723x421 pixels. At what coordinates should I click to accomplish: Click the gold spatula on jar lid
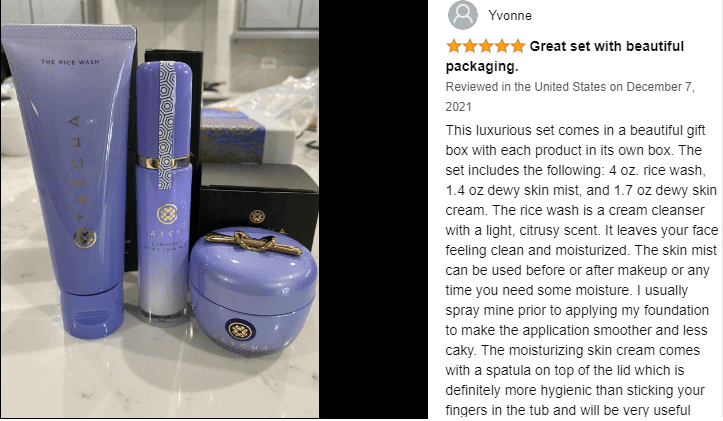pyautogui.click(x=253, y=242)
